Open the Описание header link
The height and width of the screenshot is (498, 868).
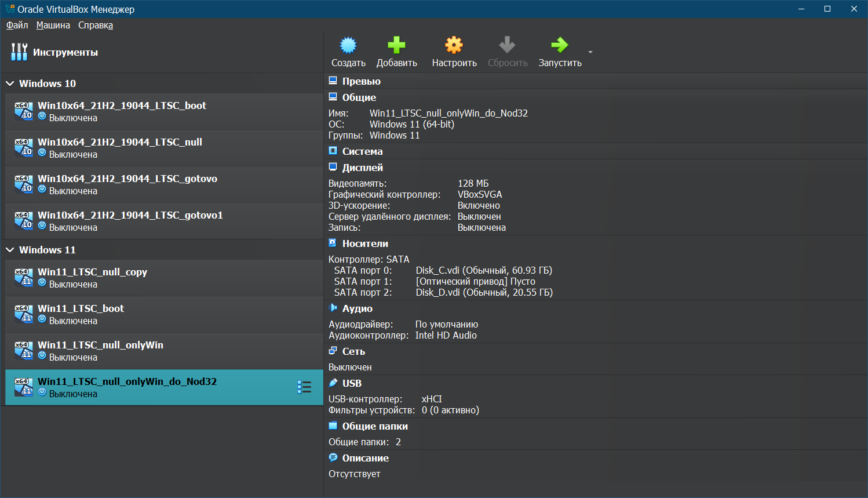366,458
